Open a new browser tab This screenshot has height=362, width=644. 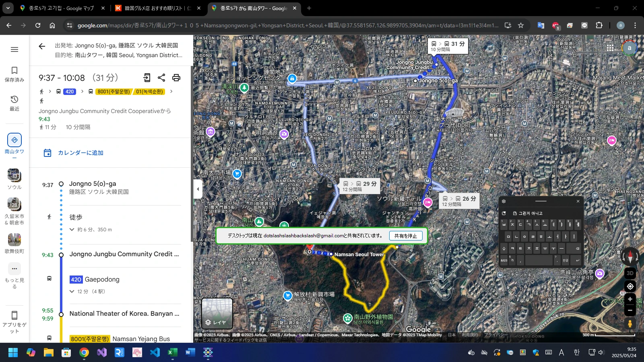pos(309,8)
